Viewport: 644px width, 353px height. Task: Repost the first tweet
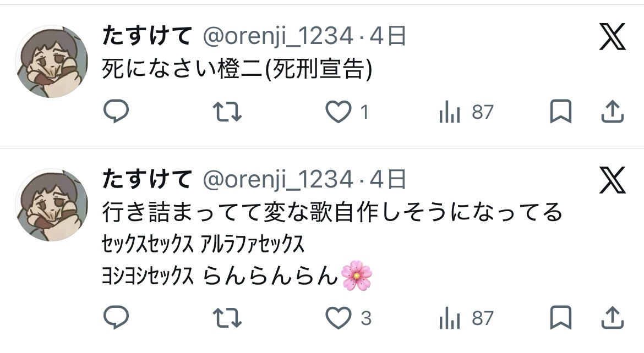pyautogui.click(x=227, y=112)
